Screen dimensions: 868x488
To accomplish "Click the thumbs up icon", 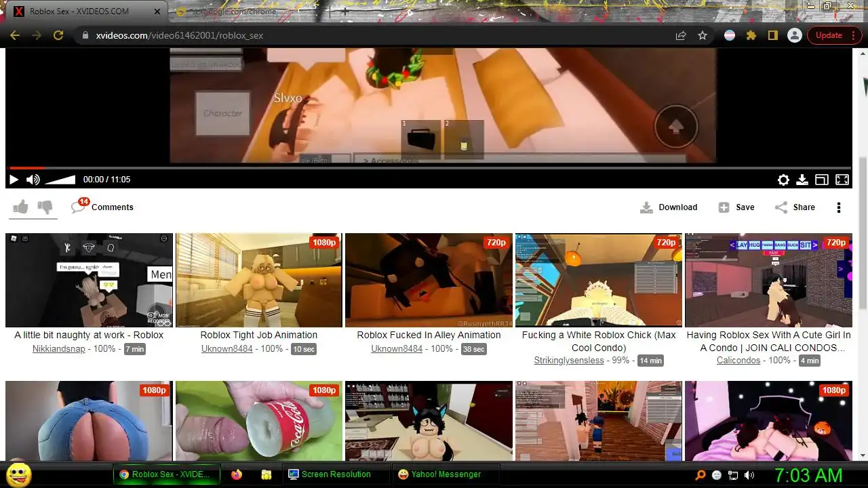I will [x=21, y=207].
